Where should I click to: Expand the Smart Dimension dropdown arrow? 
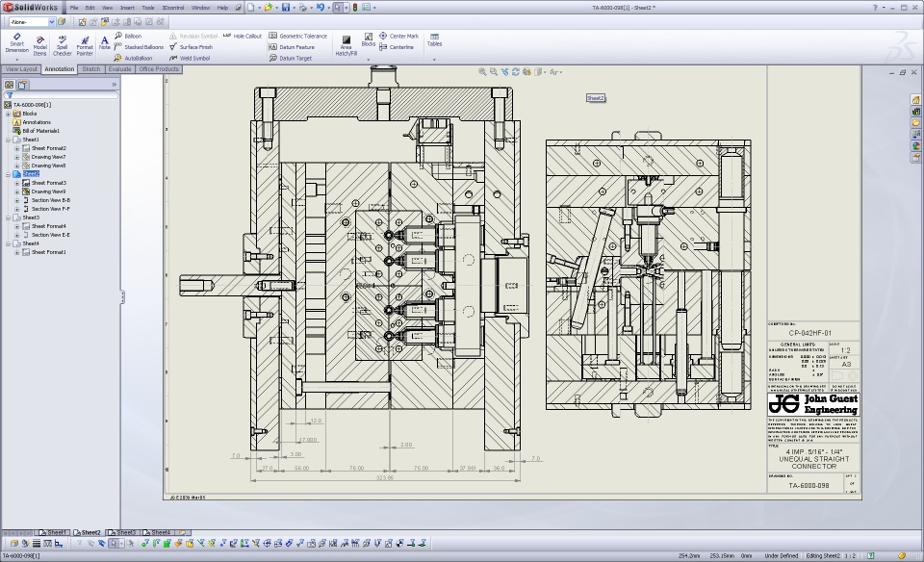coord(16,60)
